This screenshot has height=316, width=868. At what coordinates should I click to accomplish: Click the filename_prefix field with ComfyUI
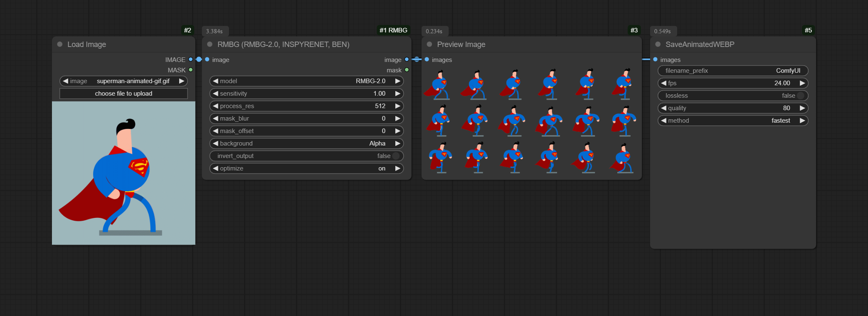tap(732, 71)
